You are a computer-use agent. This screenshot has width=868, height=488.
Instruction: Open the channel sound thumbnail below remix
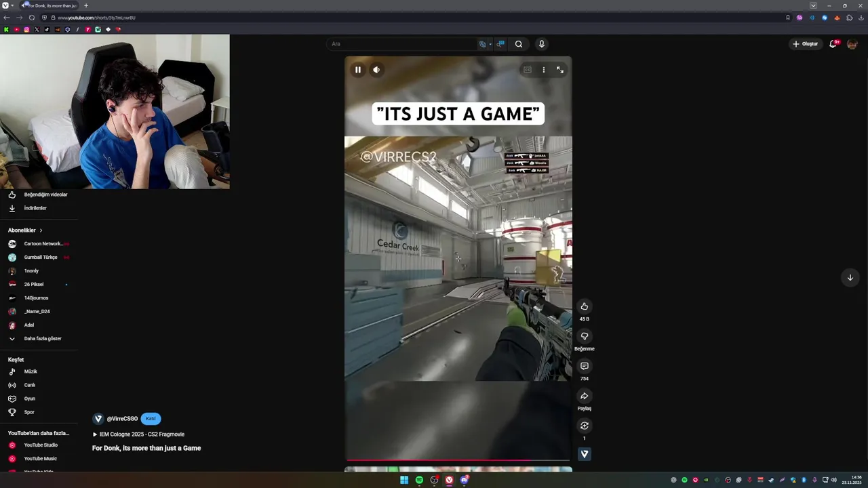click(x=584, y=454)
